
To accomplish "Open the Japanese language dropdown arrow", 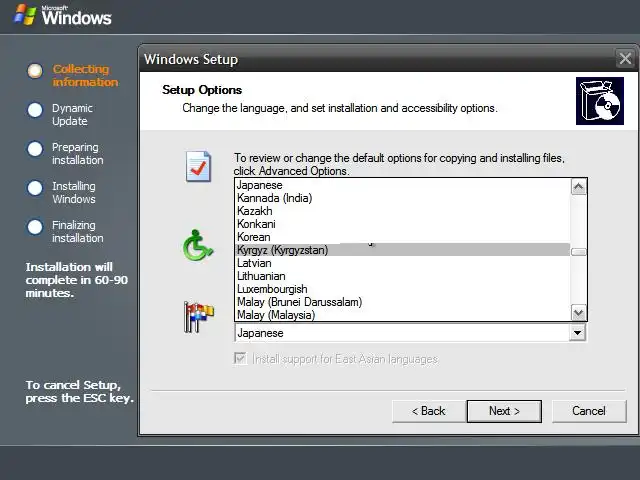I will (578, 333).
